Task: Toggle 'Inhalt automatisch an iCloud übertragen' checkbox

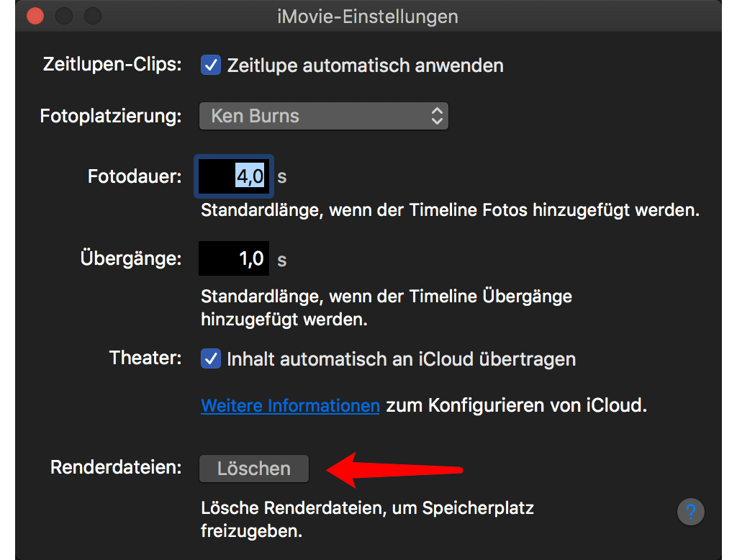Action: pos(211,358)
